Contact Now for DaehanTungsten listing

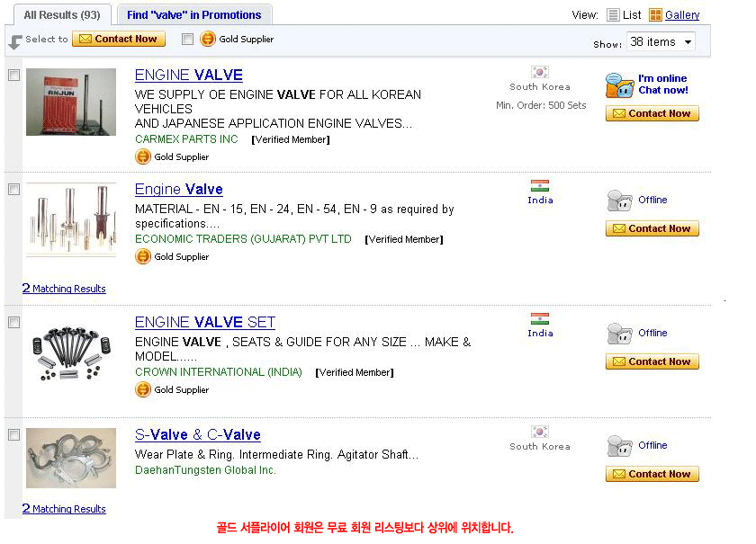tap(652, 474)
